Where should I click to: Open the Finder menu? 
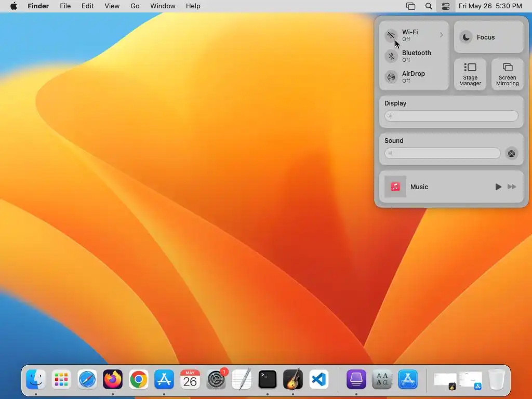click(38, 6)
